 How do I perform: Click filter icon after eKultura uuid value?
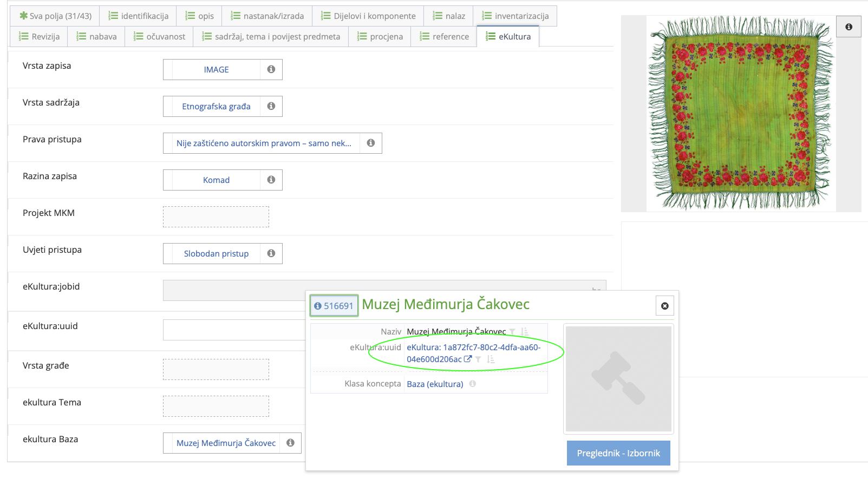[x=478, y=359]
